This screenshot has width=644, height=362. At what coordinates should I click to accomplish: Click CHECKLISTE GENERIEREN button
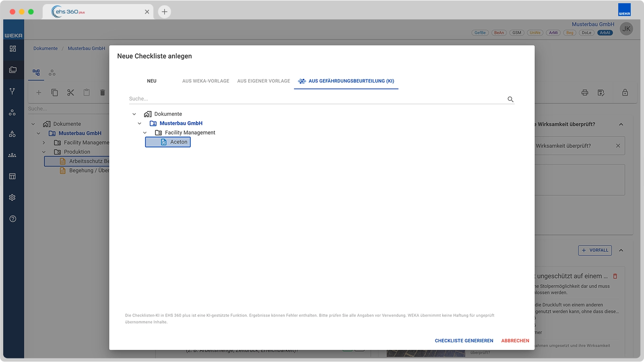[464, 341]
